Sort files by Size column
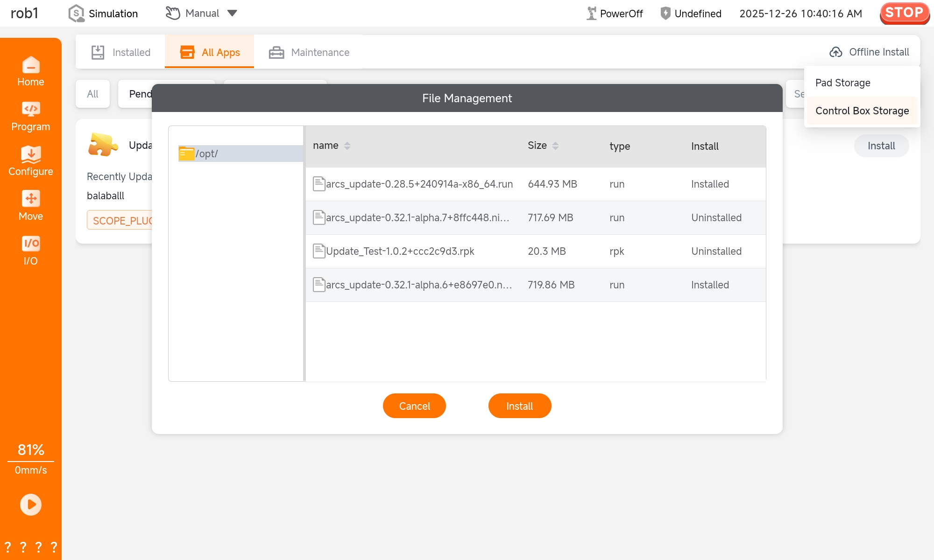The image size is (934, 560). (555, 146)
